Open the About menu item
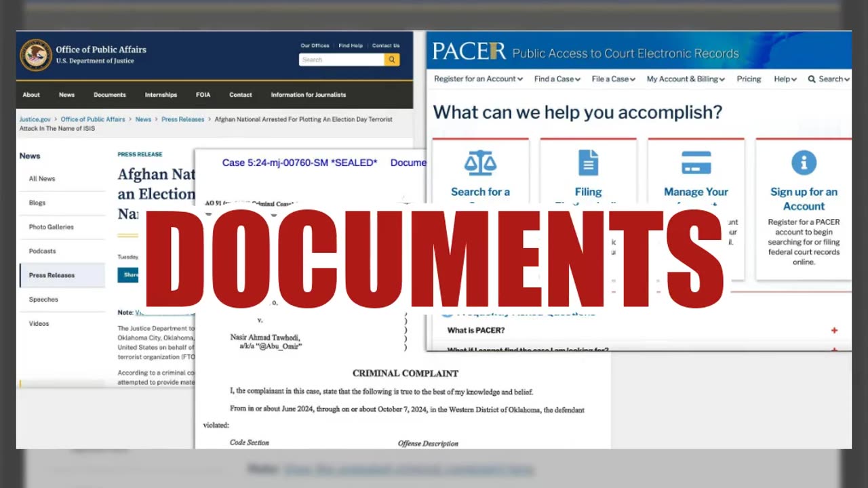Viewport: 868px width, 488px height. pyautogui.click(x=31, y=95)
